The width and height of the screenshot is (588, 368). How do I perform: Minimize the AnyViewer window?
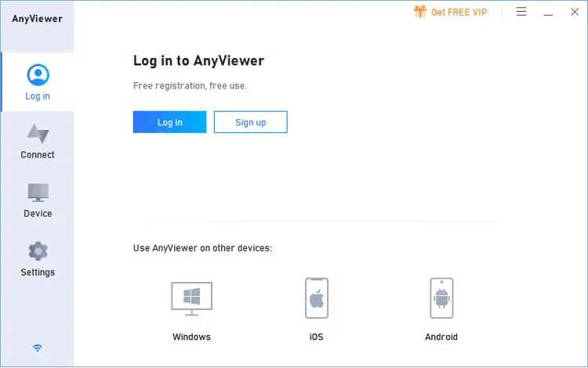pyautogui.click(x=548, y=13)
